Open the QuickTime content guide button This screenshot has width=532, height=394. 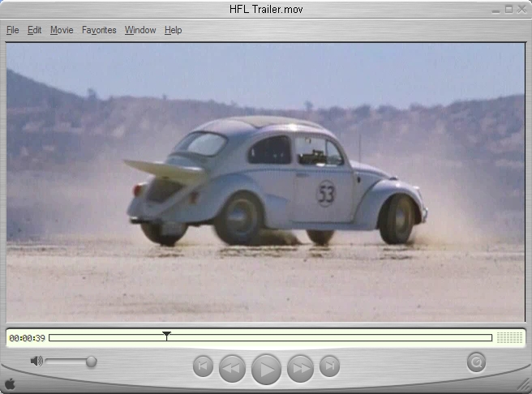pos(476,362)
